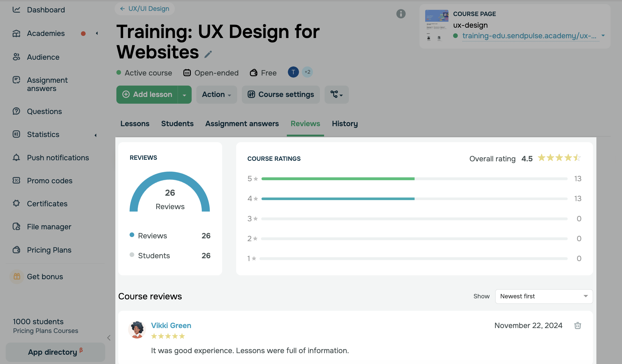Expand the Academies submenu arrow
Image resolution: width=622 pixels, height=364 pixels.
[97, 33]
